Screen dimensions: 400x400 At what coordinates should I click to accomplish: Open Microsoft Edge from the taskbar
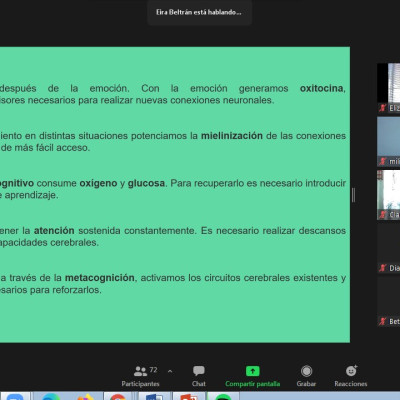(x=51, y=397)
